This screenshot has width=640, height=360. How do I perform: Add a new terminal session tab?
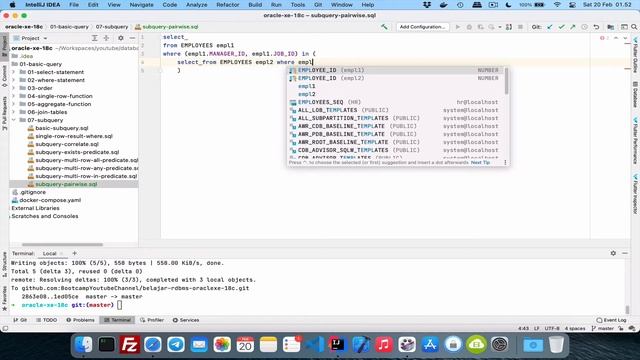point(74,253)
